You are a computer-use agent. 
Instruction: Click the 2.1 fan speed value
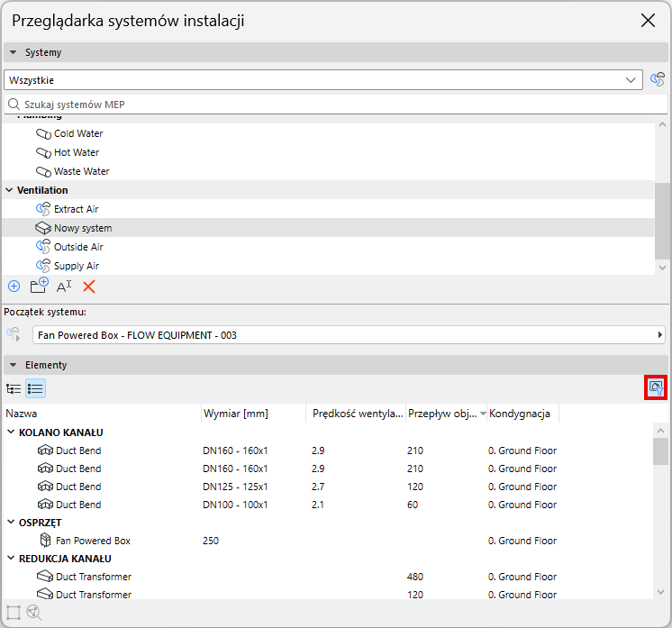click(x=318, y=505)
